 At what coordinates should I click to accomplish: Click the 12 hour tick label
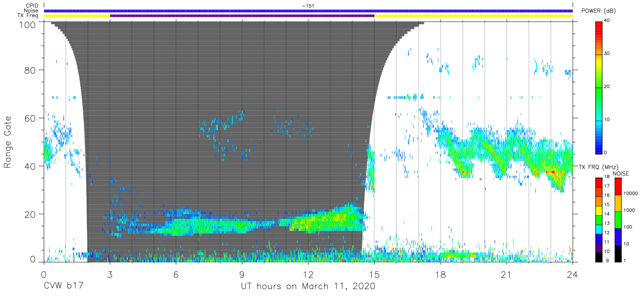click(308, 274)
